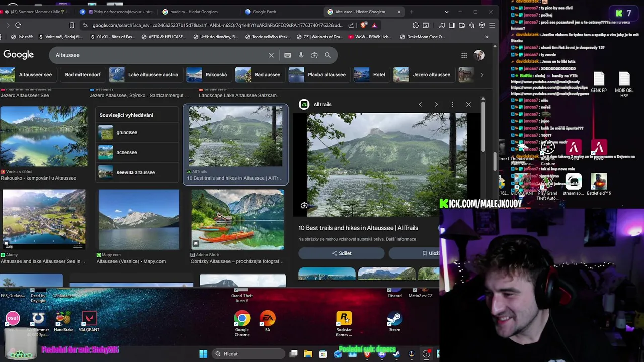Open the extensions puzzle icon
The width and height of the screenshot is (644, 362).
pos(416,25)
